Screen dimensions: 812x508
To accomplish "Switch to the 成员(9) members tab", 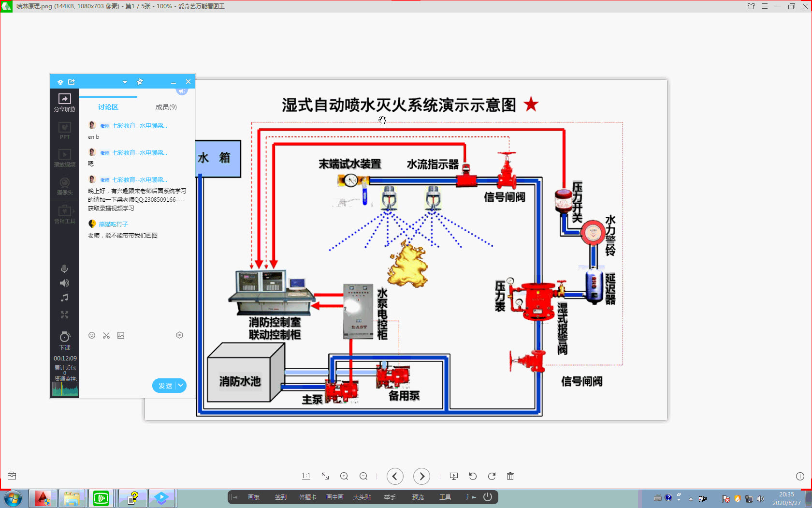I will tap(166, 107).
